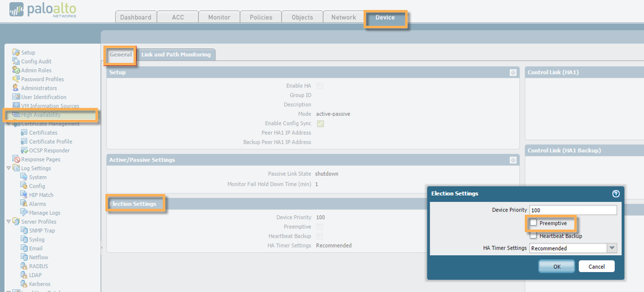Click the Control Link (HA1 Backup) header
This screenshot has width=644, height=292.
click(584, 150)
